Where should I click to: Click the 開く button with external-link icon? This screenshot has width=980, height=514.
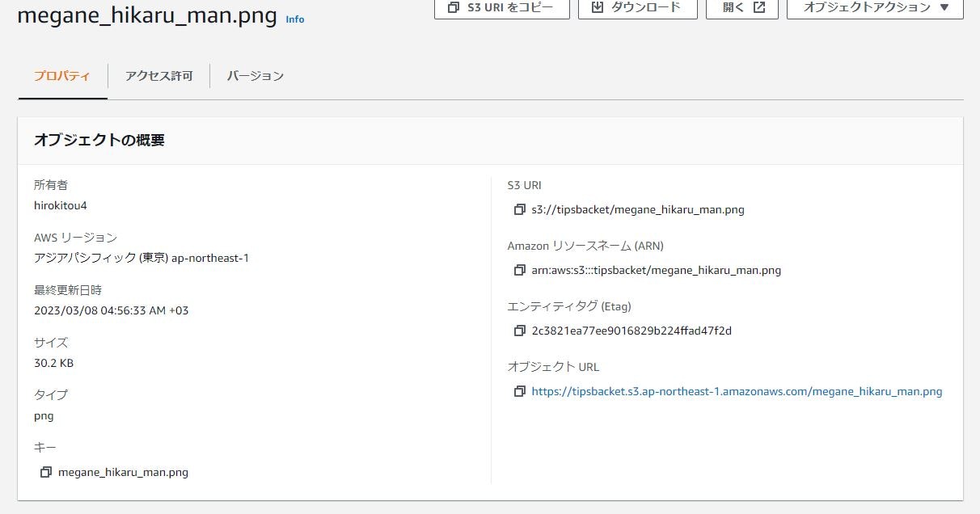click(742, 7)
